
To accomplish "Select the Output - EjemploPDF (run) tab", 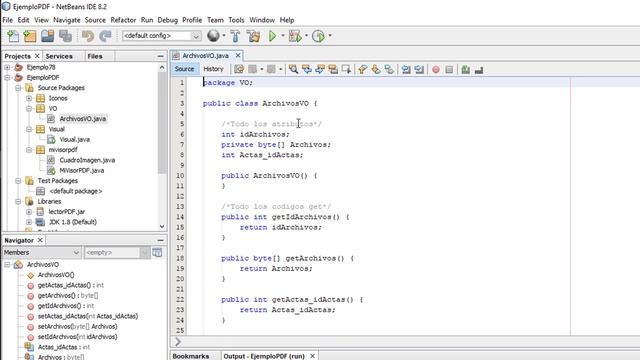I will (264, 356).
